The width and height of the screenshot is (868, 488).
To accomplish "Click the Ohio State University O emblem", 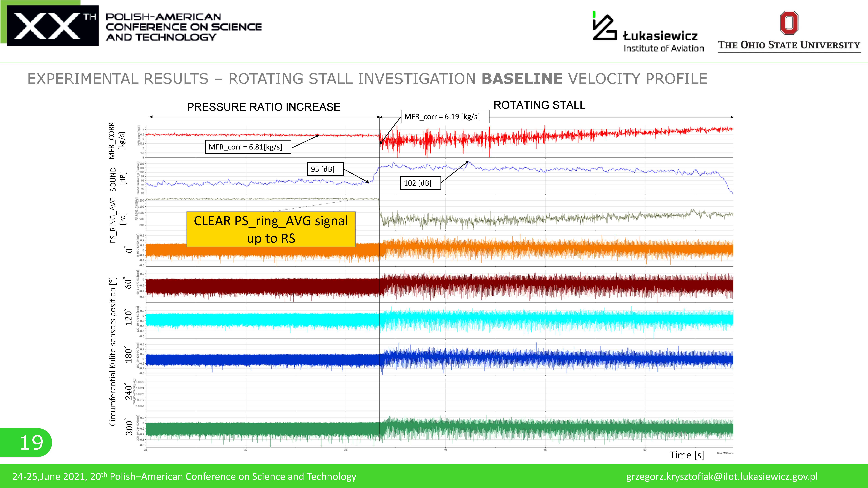I will 789,23.
